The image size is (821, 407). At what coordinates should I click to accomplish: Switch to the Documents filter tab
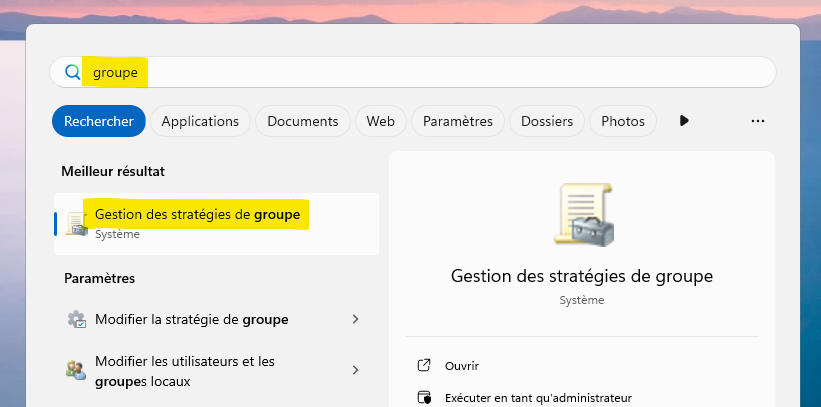click(x=303, y=121)
